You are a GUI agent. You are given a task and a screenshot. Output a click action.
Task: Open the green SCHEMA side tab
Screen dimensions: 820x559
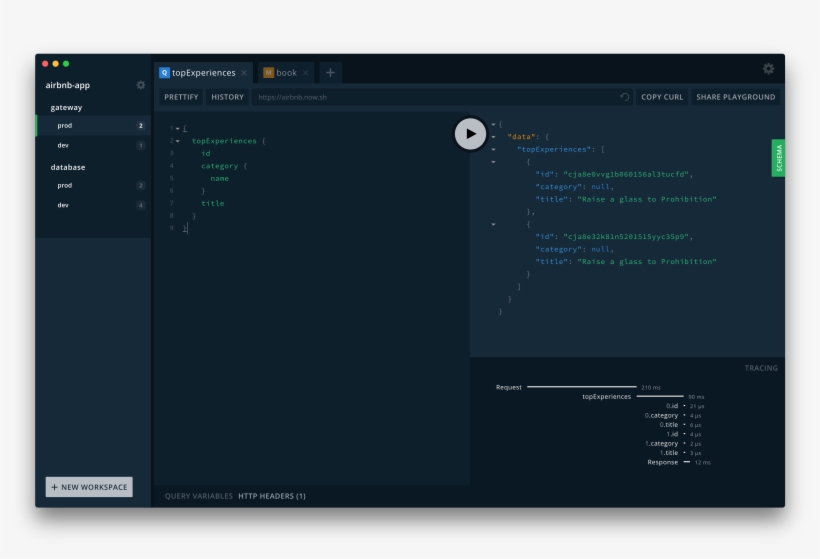(x=778, y=158)
